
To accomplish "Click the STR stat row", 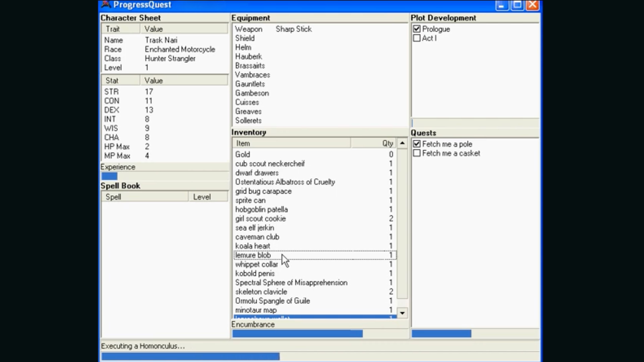I will point(165,92).
